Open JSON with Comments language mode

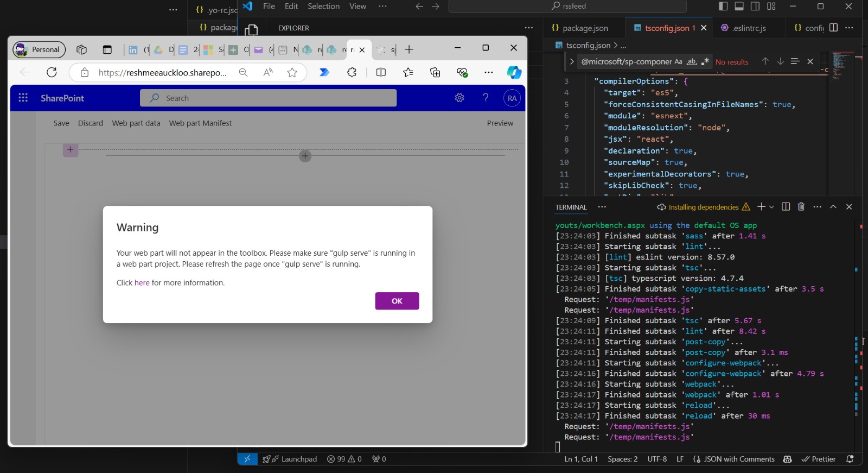739,459
